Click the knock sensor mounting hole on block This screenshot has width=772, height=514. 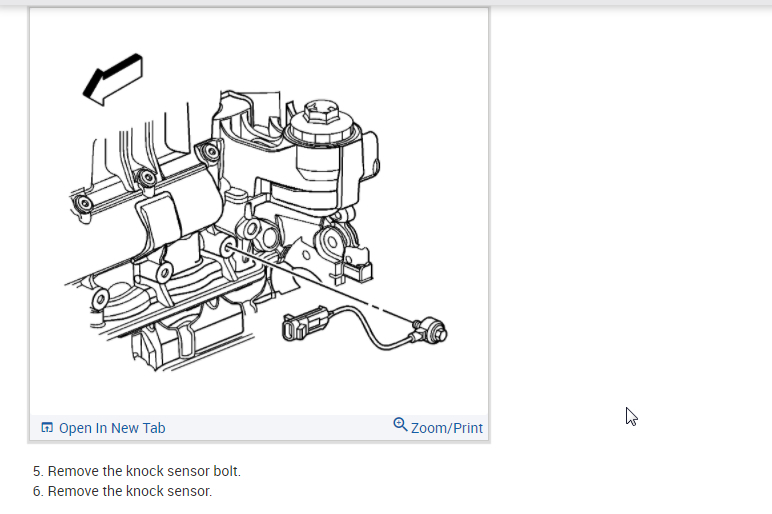(227, 248)
